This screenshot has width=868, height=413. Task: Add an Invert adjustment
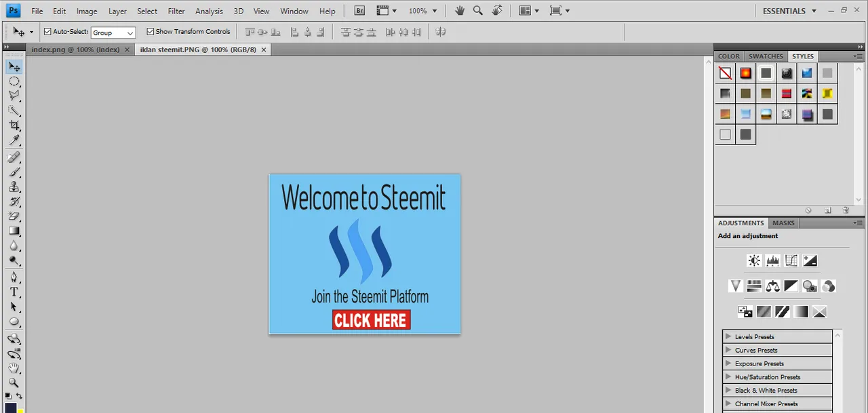click(745, 312)
